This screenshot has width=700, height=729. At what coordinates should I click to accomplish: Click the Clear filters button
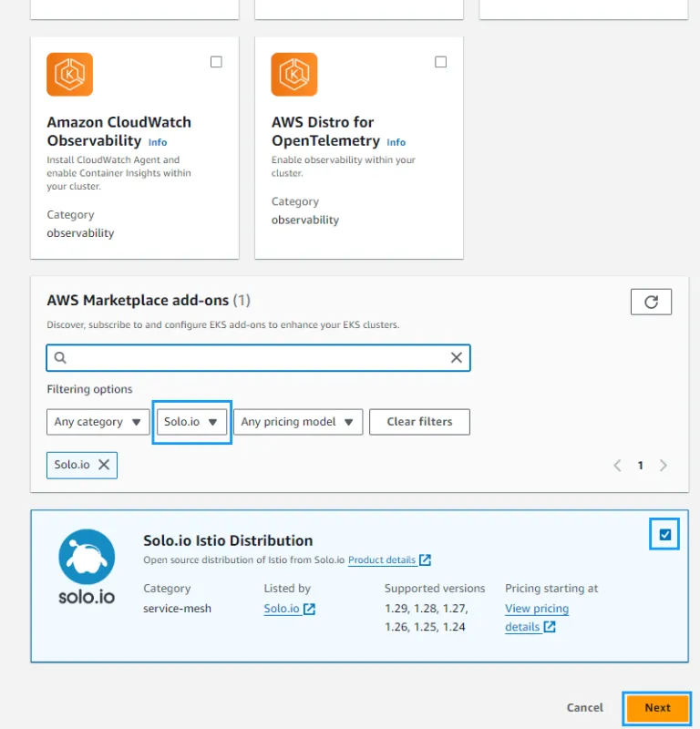[x=419, y=422]
